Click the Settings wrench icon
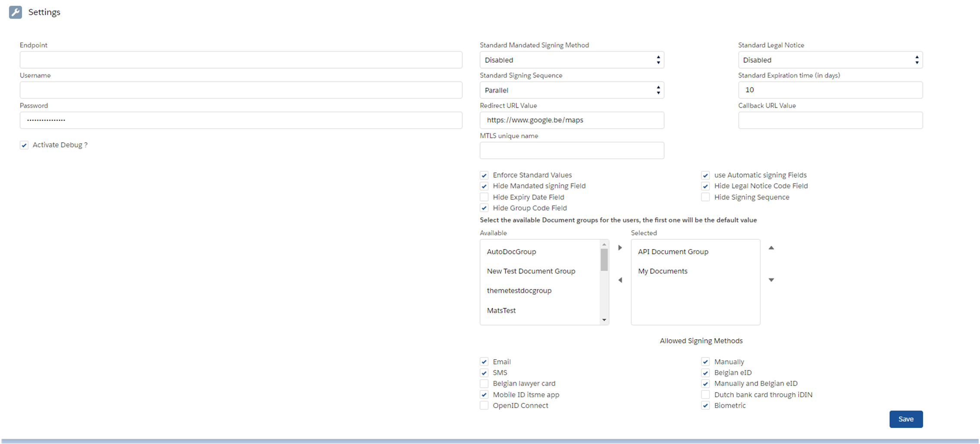Screen dimensions: 980x444 16,12
